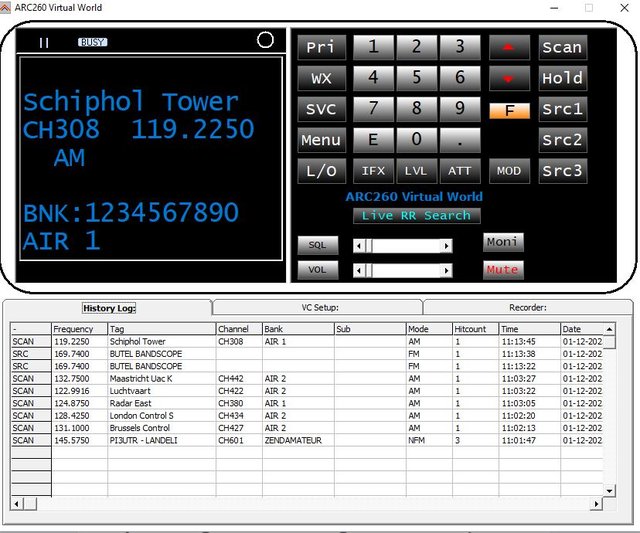Click the horizontal scrollbar right arrow
The width and height of the screenshot is (640, 533).
pos(596,504)
